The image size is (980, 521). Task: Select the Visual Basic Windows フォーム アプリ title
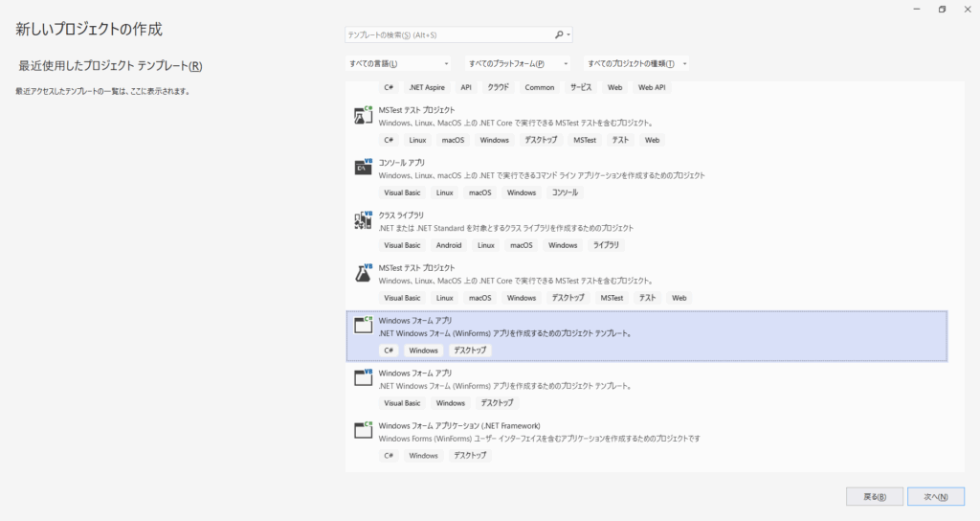point(414,373)
